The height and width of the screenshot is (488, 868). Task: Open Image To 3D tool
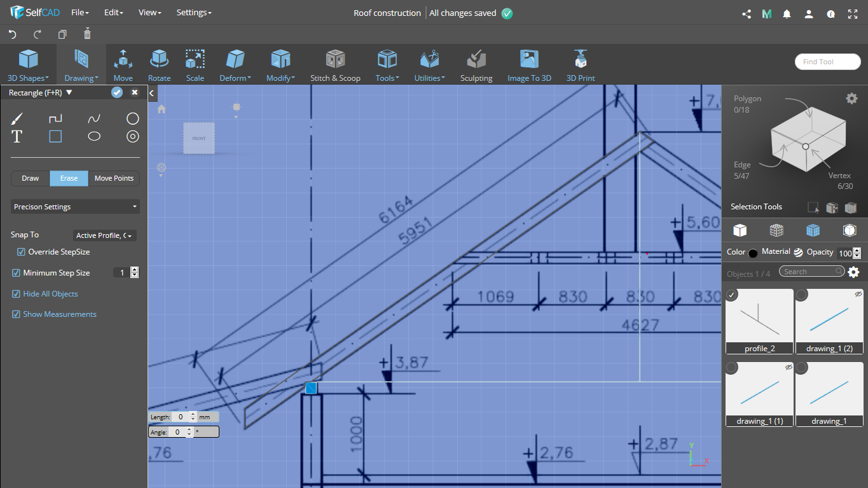[529, 66]
